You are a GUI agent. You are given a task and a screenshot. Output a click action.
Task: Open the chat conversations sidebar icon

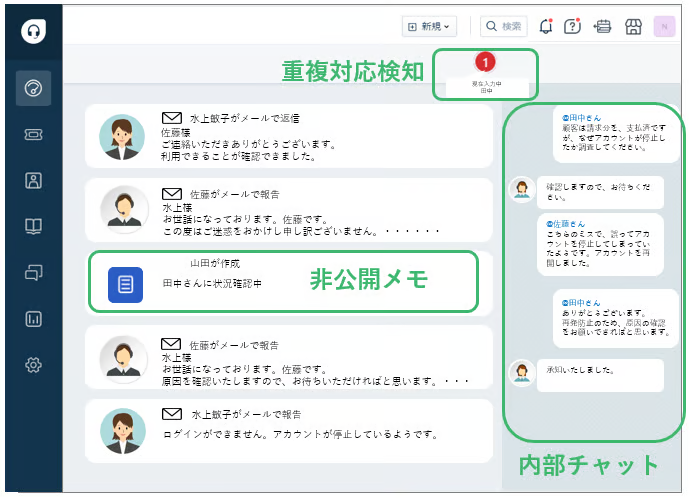(x=33, y=272)
